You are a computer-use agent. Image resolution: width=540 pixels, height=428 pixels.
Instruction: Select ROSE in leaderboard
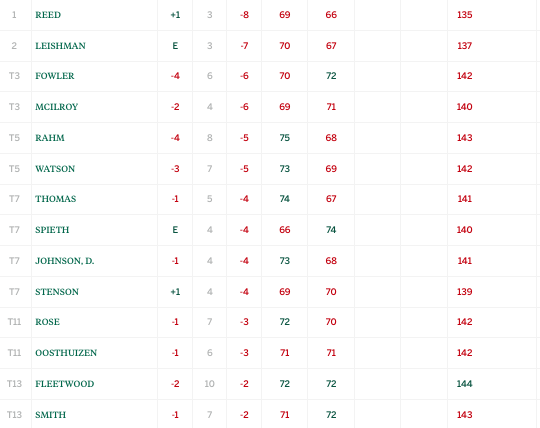point(47,322)
